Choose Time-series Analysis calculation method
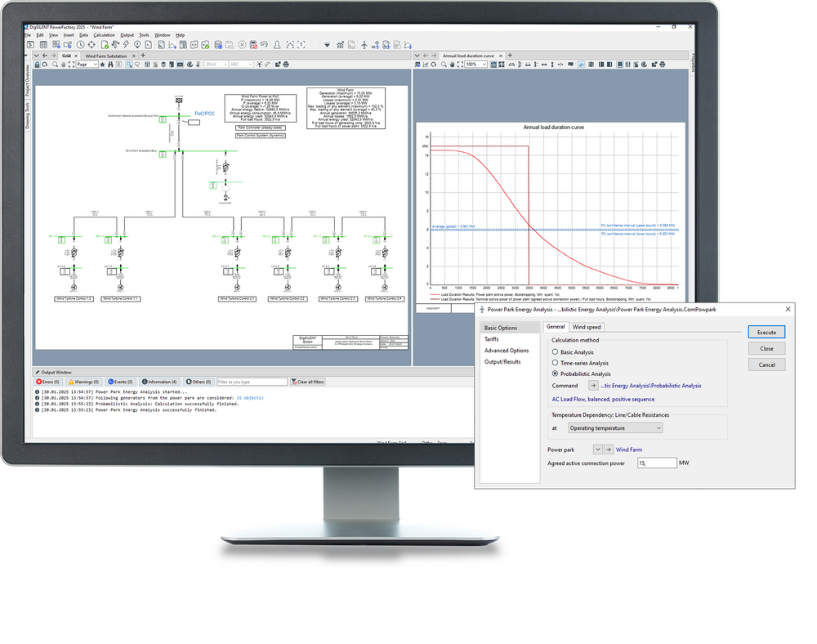 click(x=556, y=363)
